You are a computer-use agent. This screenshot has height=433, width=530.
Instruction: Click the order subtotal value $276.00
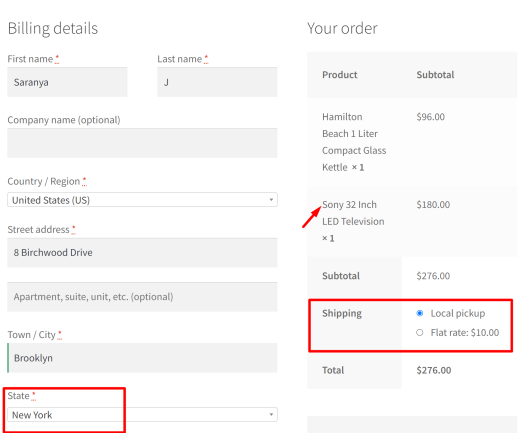[x=433, y=276]
